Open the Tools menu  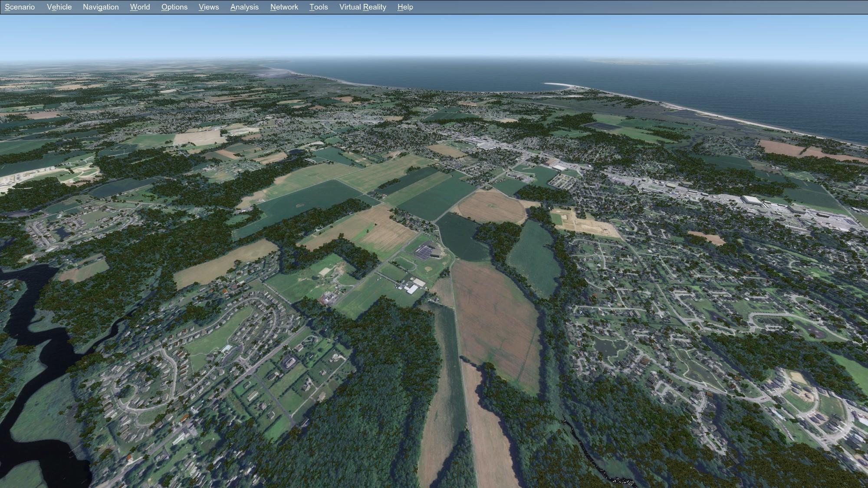point(319,7)
